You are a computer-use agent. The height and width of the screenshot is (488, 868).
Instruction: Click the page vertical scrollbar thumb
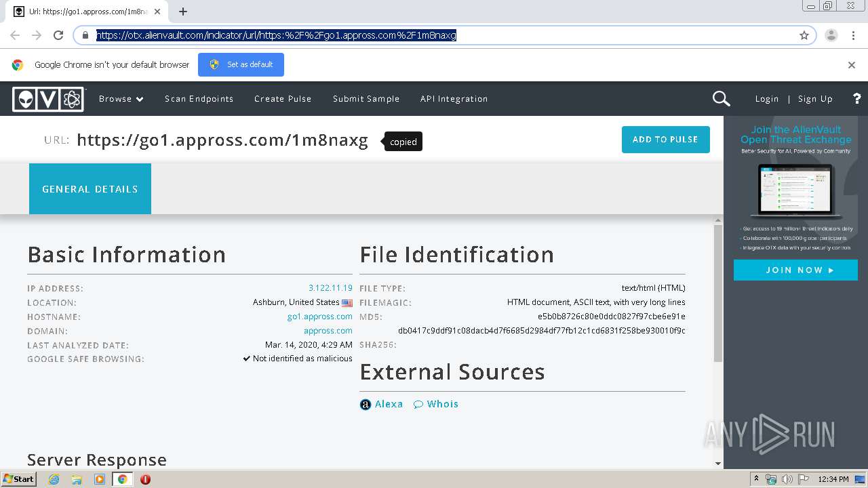(718, 293)
